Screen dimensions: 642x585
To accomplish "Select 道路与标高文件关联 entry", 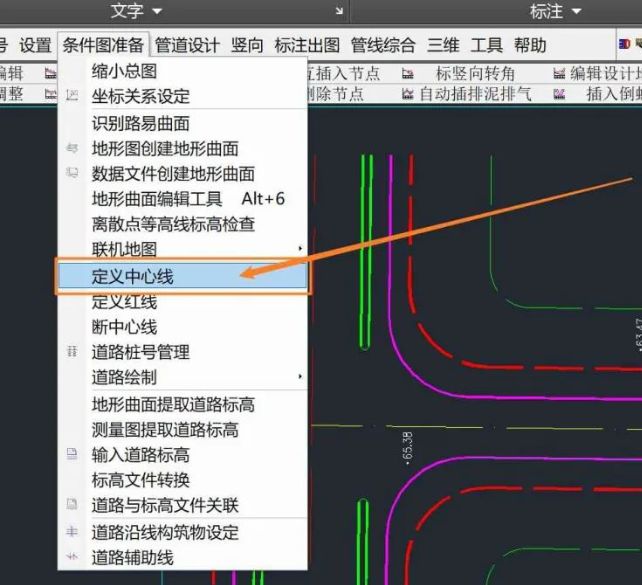I will pos(183,506).
